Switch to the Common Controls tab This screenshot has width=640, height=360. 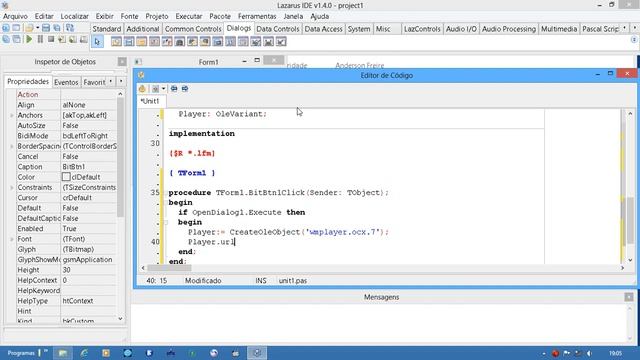pyautogui.click(x=193, y=29)
